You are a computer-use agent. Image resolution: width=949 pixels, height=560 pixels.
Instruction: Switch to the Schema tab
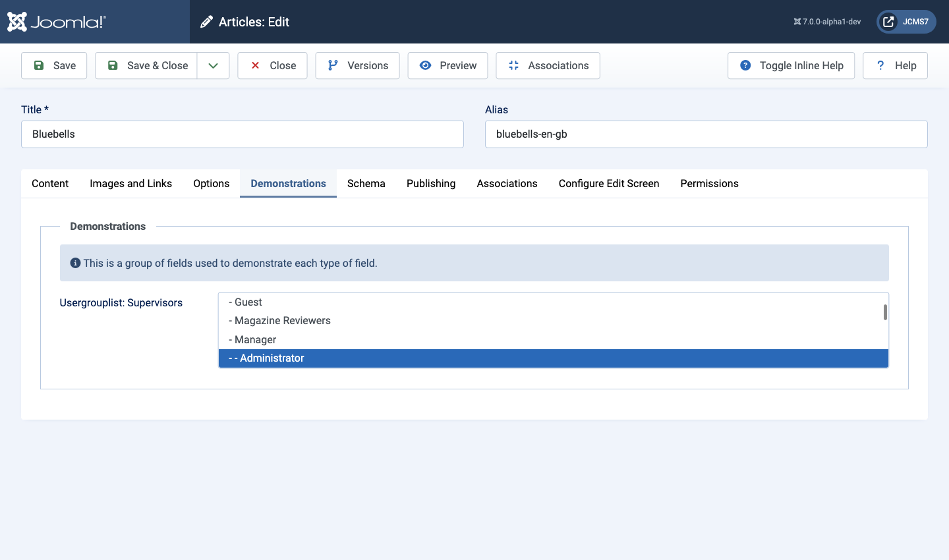tap(366, 183)
